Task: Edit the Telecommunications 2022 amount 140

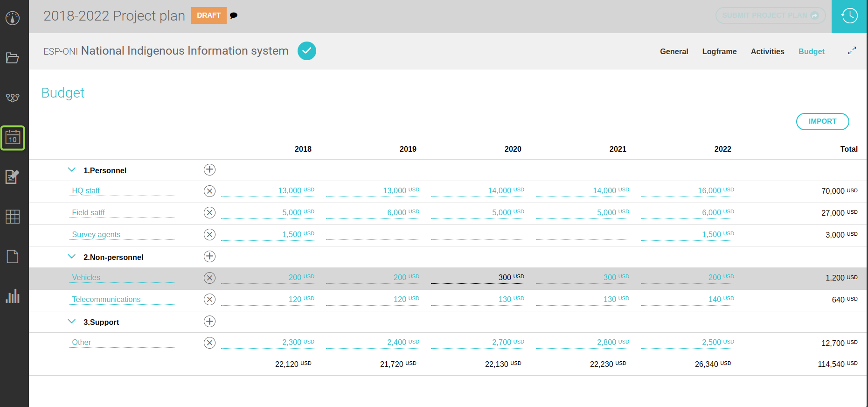Action: click(687, 299)
